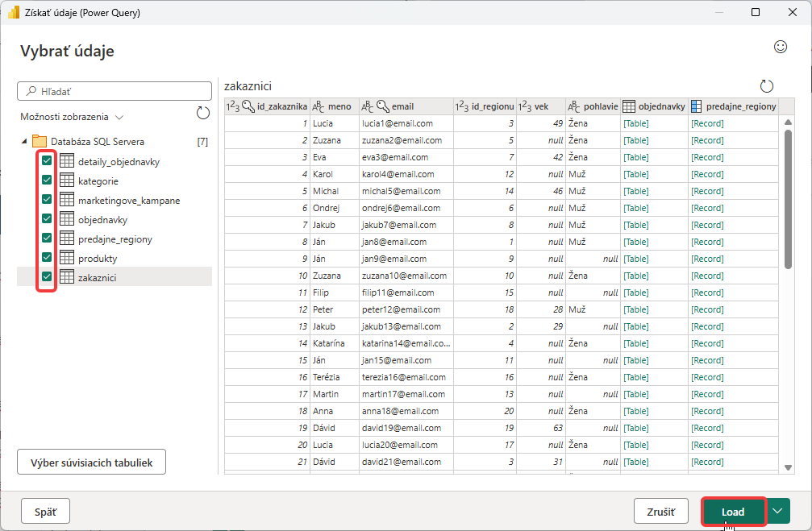The image size is (812, 531).
Task: Click the preview scrollbar down arrow
Action: tap(788, 467)
